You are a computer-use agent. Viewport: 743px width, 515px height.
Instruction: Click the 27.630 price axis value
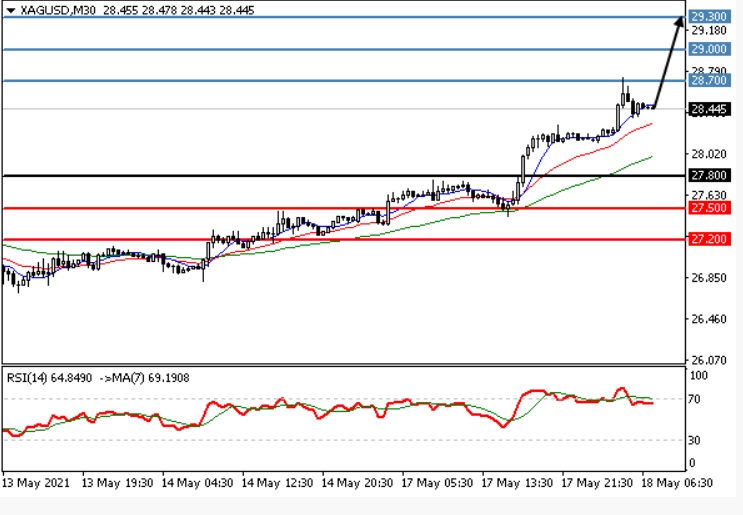tap(709, 195)
